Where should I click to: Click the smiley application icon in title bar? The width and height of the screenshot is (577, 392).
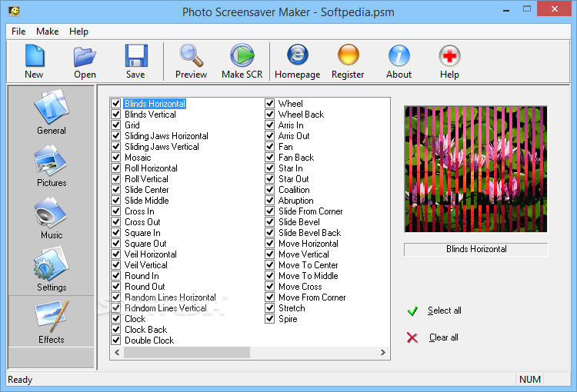point(15,11)
